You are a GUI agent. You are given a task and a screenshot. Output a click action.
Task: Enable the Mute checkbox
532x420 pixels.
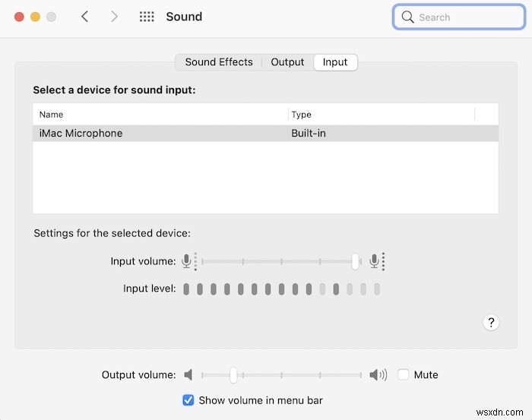point(404,374)
